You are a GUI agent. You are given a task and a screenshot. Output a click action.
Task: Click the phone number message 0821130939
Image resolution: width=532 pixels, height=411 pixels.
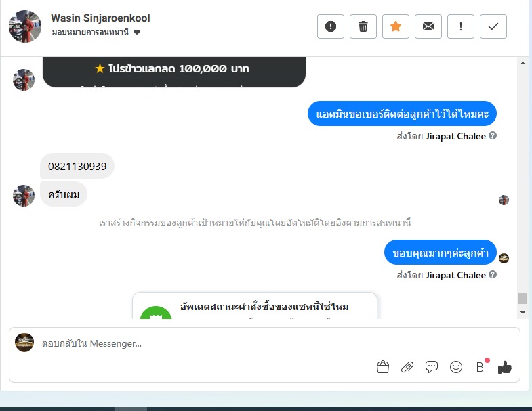pos(77,166)
